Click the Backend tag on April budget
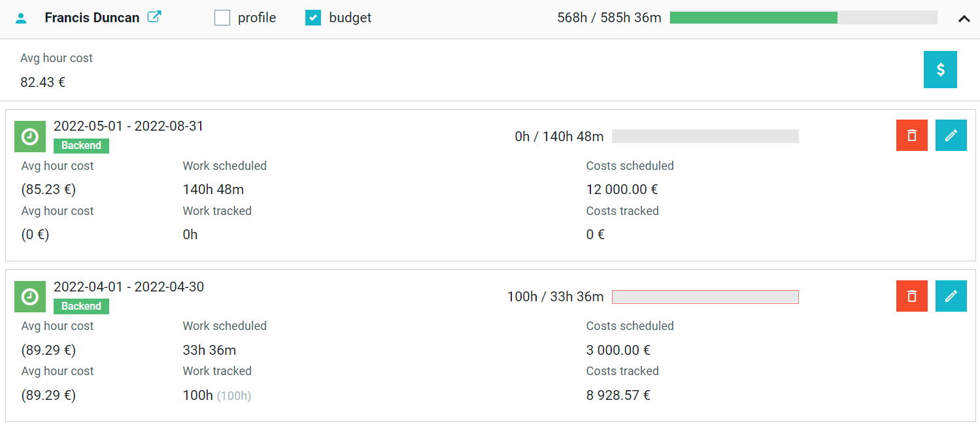 pyautogui.click(x=81, y=306)
